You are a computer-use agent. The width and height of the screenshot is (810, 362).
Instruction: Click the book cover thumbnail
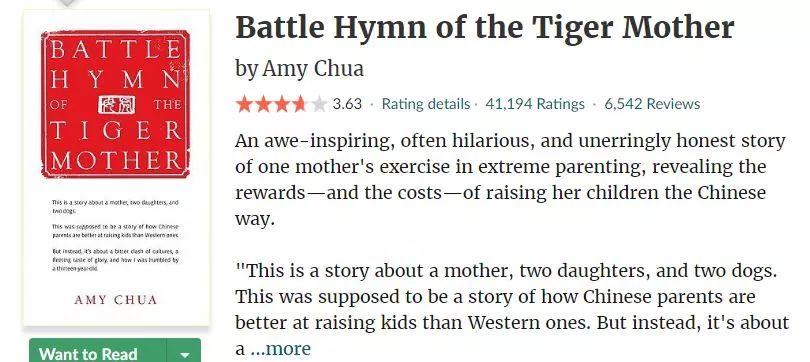pos(116,168)
